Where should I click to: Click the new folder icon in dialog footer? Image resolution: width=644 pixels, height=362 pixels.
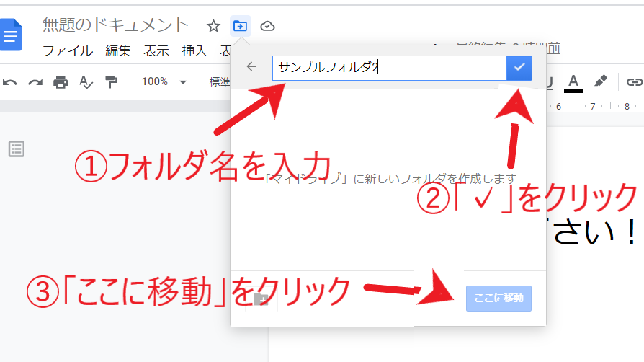click(x=261, y=299)
